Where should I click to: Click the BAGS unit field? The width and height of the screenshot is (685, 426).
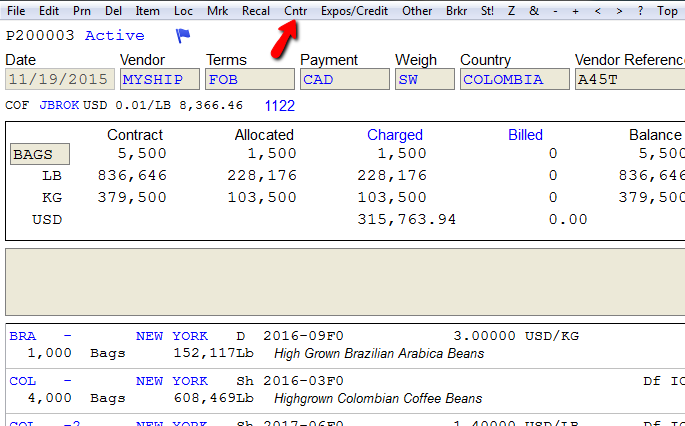point(40,154)
